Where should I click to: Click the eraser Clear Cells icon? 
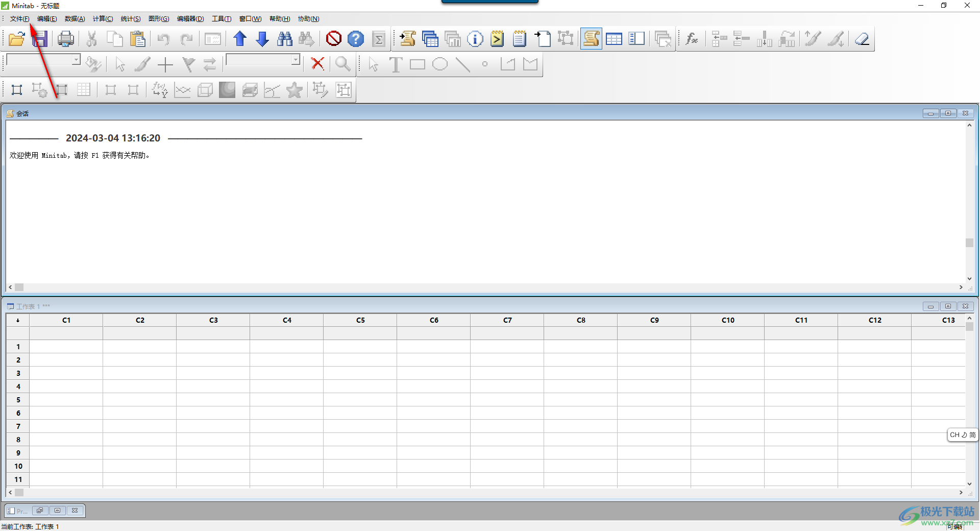coord(862,39)
